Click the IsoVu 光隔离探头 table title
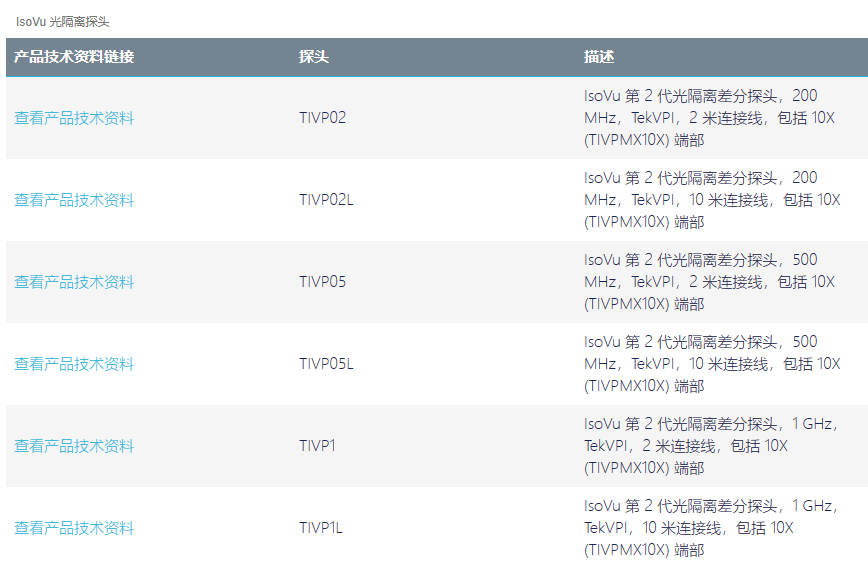Screen dimensions: 868x565 pos(63,22)
